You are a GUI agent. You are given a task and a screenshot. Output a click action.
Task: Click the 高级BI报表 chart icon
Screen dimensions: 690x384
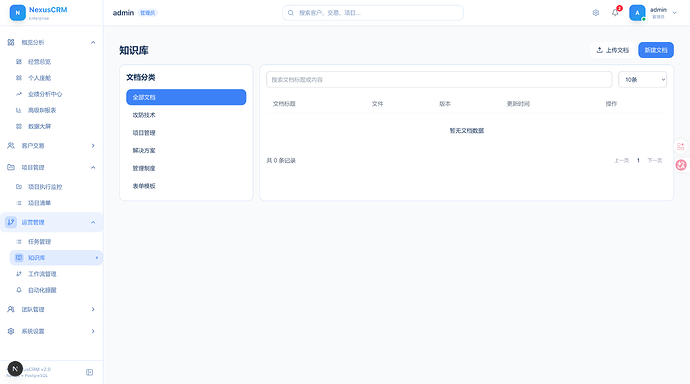click(x=18, y=110)
